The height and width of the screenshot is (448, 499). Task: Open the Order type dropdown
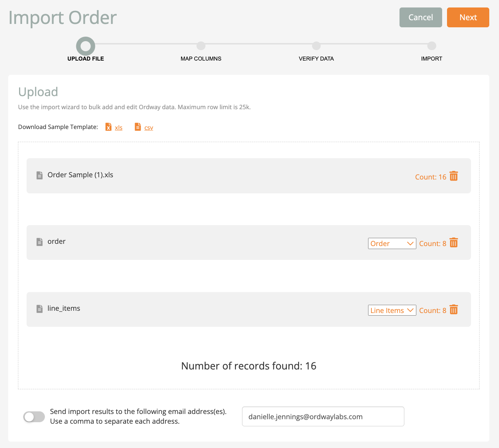pyautogui.click(x=392, y=243)
